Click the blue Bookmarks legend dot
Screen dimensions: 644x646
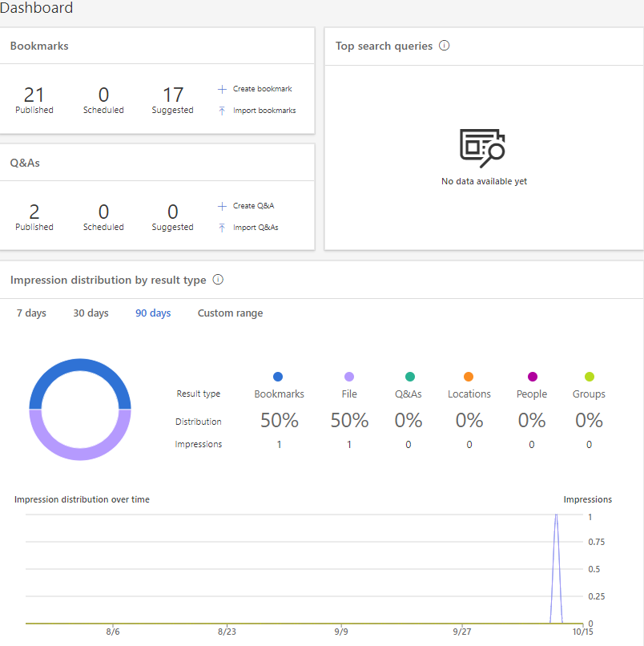(278, 377)
